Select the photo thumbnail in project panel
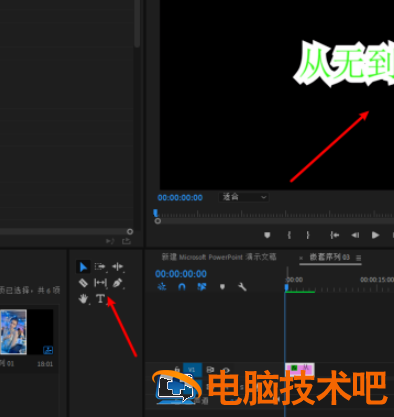This screenshot has height=417, width=394. 13,332
